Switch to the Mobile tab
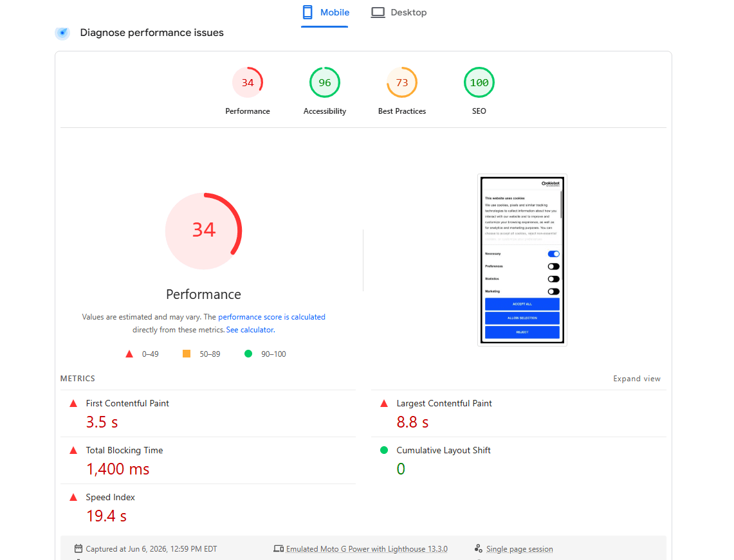 (326, 13)
